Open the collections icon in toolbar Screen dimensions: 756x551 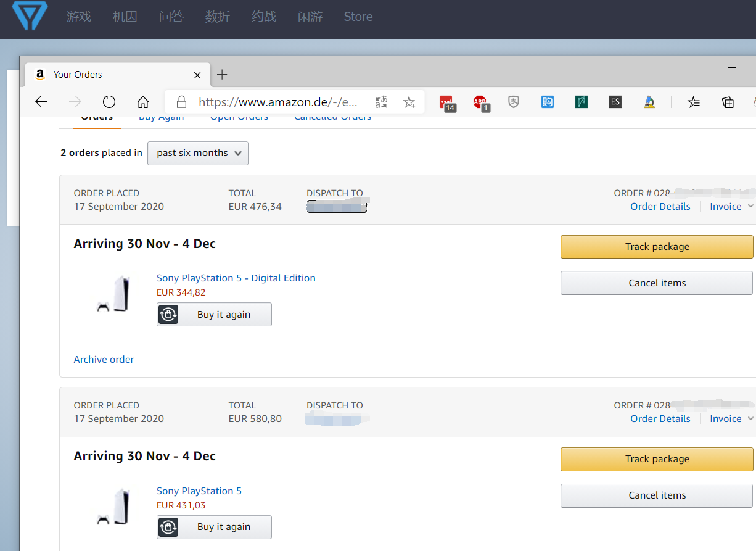click(728, 102)
